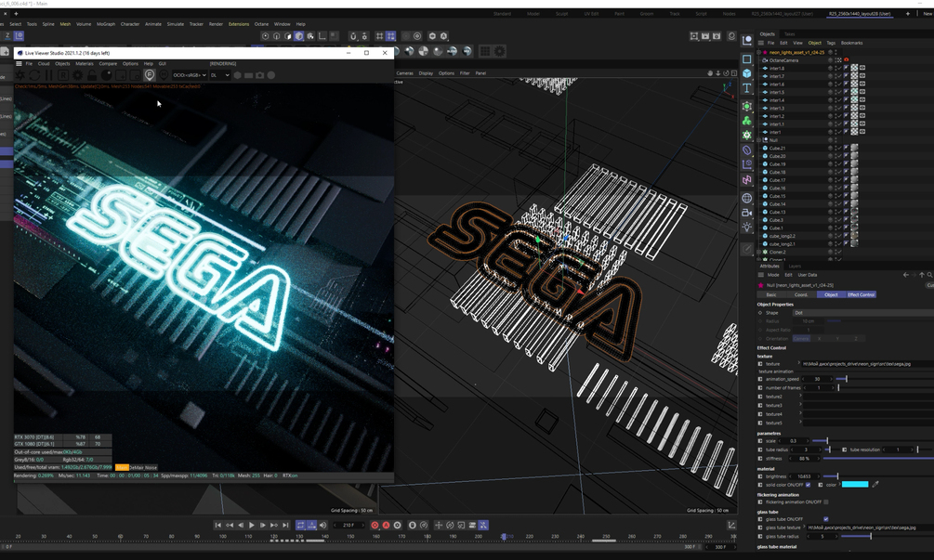Viewport: 934px width, 560px height.
Task: Click the cyan color swatch
Action: pos(855,485)
